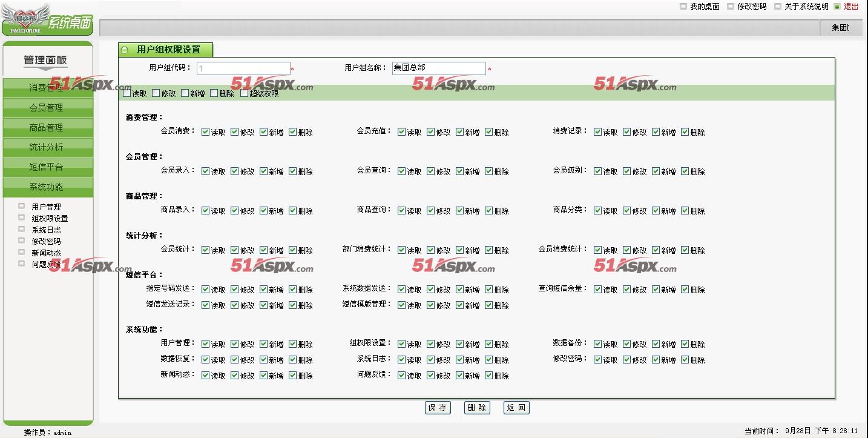Image resolution: width=868 pixels, height=438 pixels.
Task: Click the bullet icon beside sidebar 修改密码
Action: coord(22,241)
